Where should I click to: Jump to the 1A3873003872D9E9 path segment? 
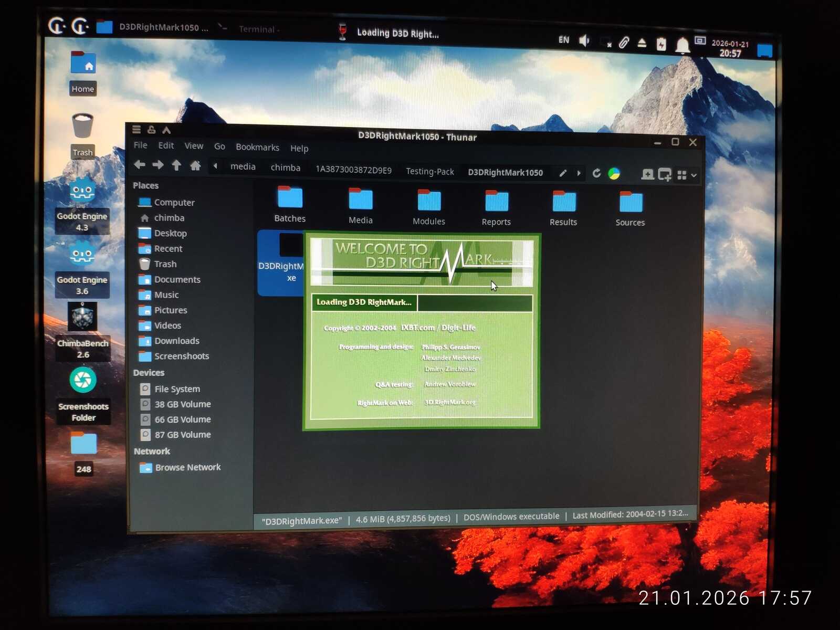[353, 170]
